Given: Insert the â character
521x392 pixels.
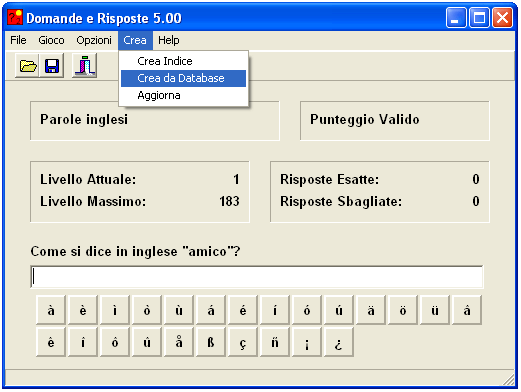Looking at the screenshot, I should [x=467, y=310].
